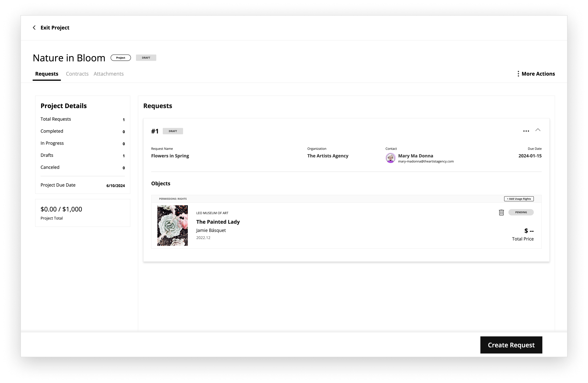Click the Project badge next to the title
The height and width of the screenshot is (383, 588).
point(121,58)
